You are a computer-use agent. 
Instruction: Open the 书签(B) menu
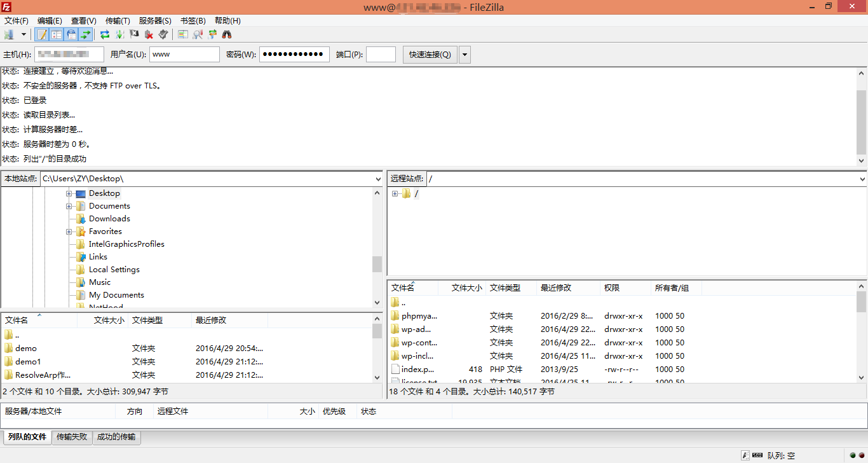[x=193, y=21]
